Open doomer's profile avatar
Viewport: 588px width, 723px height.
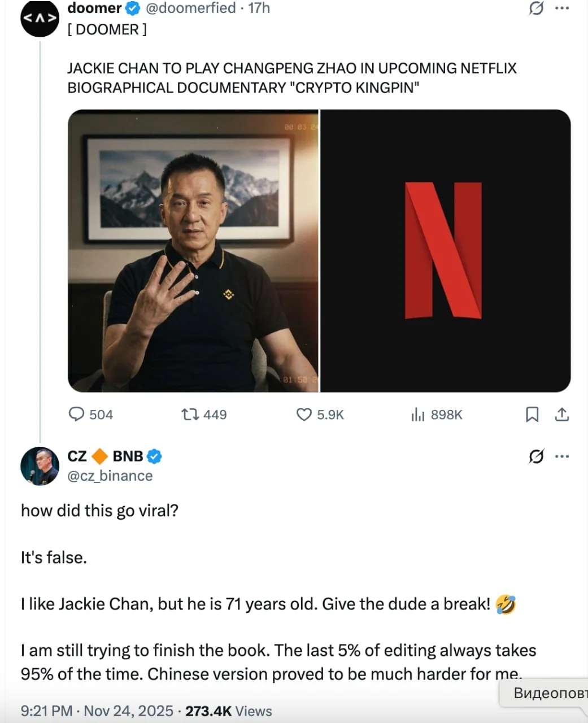(x=40, y=17)
